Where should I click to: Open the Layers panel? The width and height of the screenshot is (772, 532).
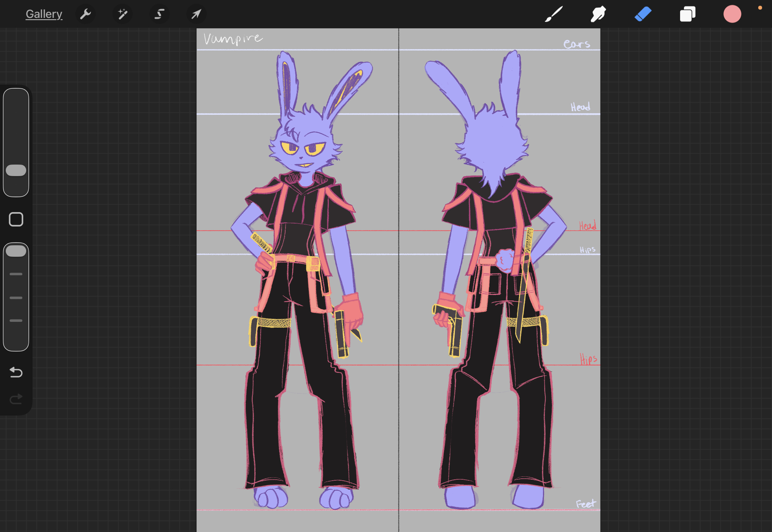click(x=687, y=14)
